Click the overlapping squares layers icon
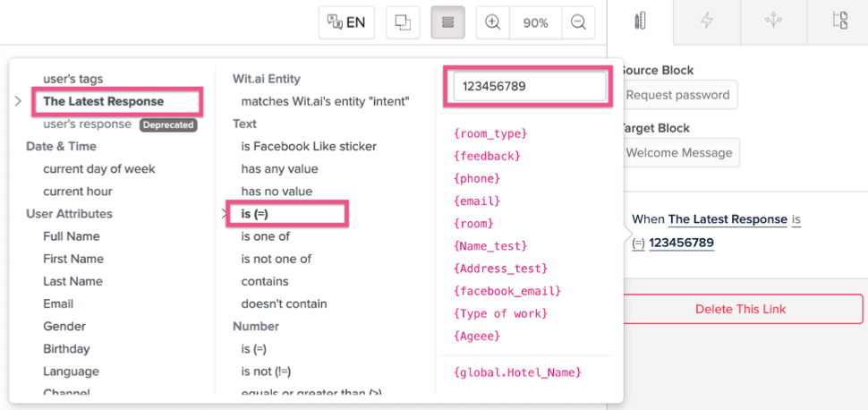Viewport: 868px width, 410px height. click(x=403, y=22)
